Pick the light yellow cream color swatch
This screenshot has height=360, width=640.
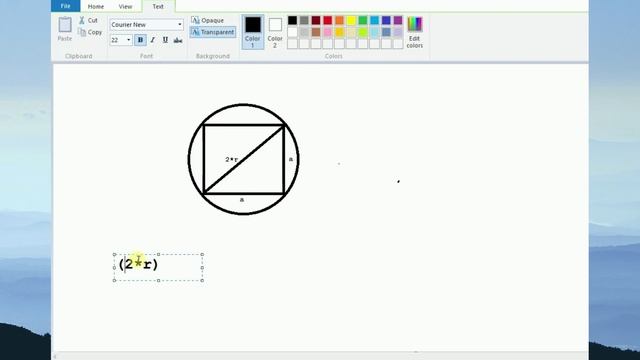tap(351, 32)
